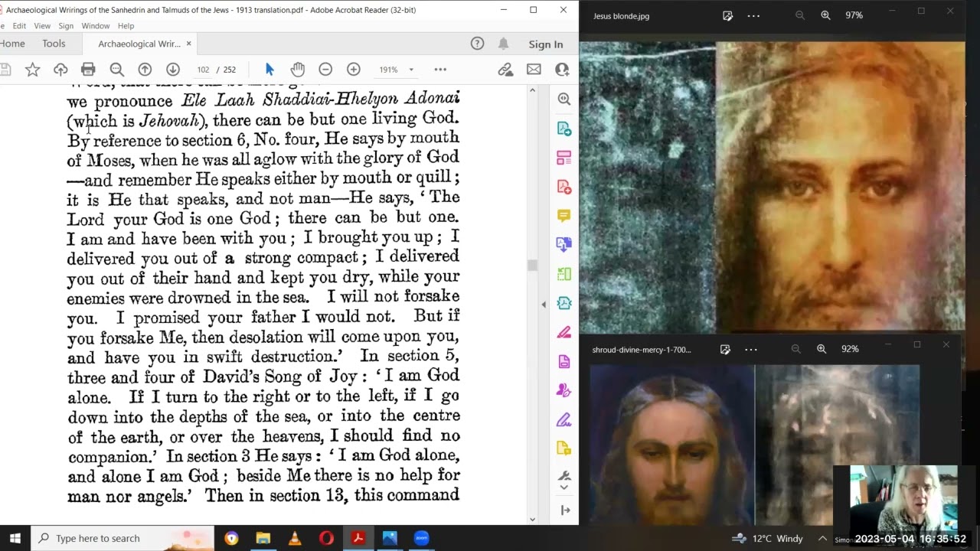Open the Sign menu in Acrobat
The height and width of the screenshot is (551, 980).
pos(66,26)
